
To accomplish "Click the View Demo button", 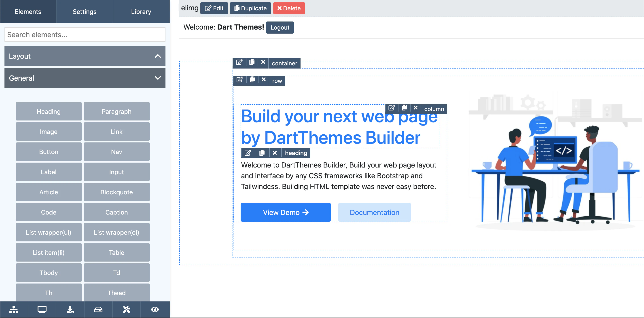I will pos(286,212).
